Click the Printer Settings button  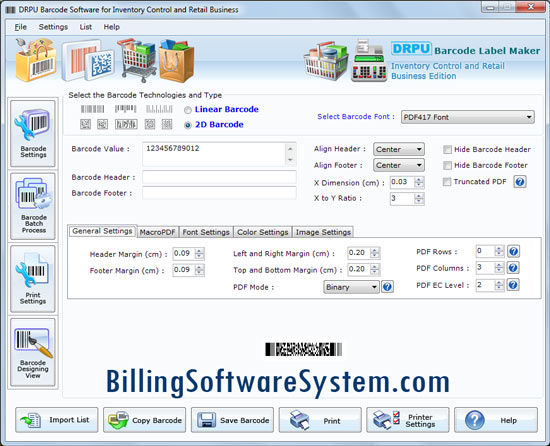[408, 420]
